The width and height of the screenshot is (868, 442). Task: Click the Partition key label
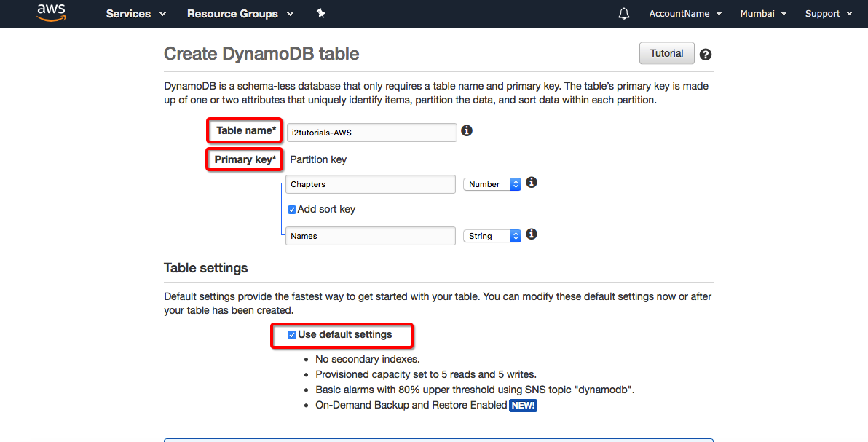point(318,159)
